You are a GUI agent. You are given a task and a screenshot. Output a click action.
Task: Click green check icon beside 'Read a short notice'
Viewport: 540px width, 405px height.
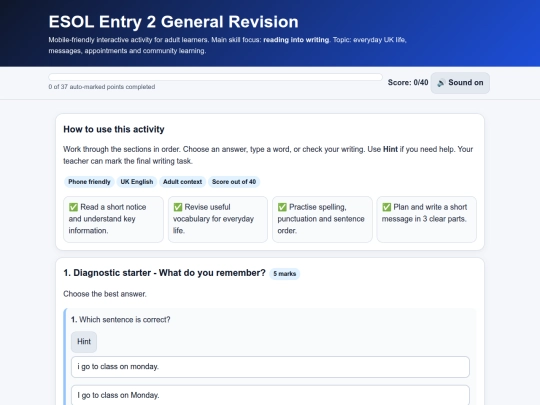[73, 207]
